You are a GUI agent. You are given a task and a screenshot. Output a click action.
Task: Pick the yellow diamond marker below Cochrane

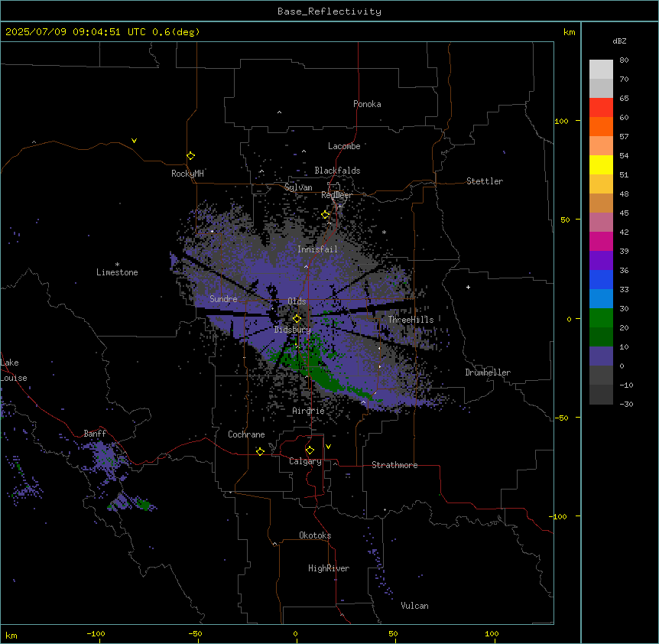click(260, 451)
